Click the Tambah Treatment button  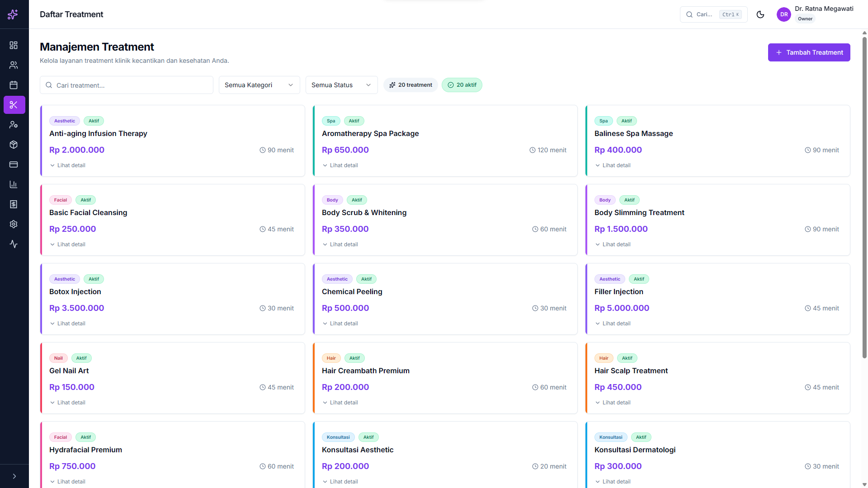click(x=809, y=52)
